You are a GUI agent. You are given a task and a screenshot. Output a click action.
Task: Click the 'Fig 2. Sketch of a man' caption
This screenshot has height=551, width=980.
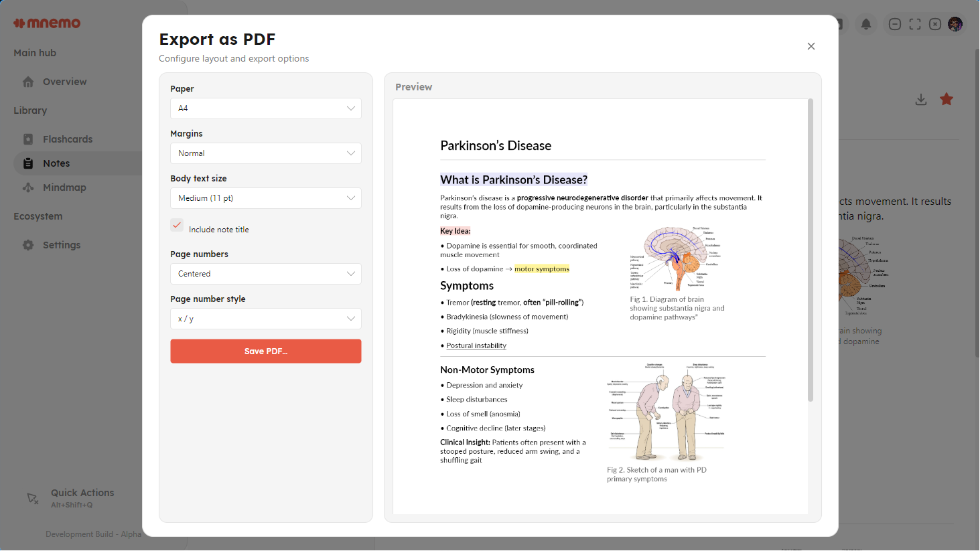tap(656, 475)
